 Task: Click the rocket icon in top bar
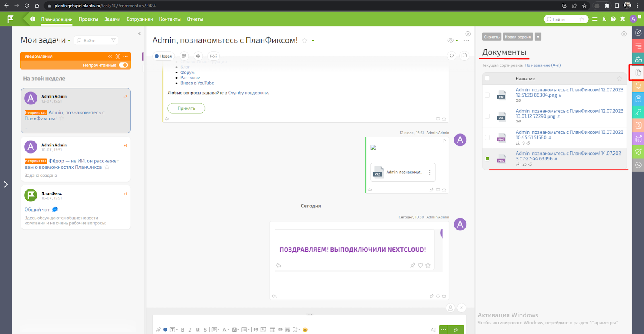coord(604,19)
